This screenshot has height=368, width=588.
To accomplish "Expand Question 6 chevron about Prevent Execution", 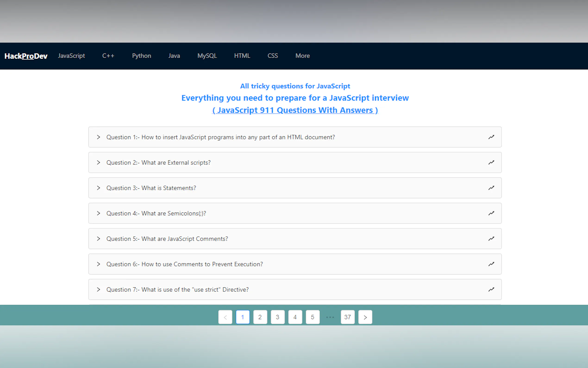I will 98,264.
